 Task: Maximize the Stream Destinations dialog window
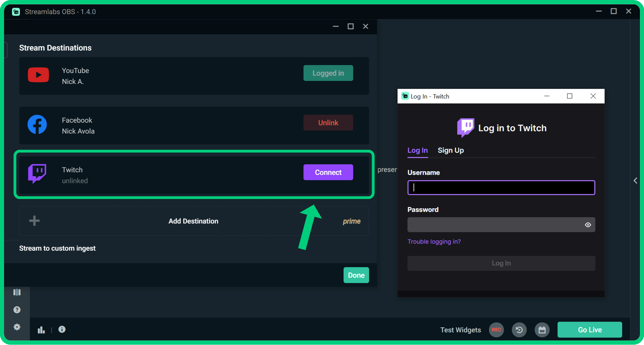pos(351,26)
